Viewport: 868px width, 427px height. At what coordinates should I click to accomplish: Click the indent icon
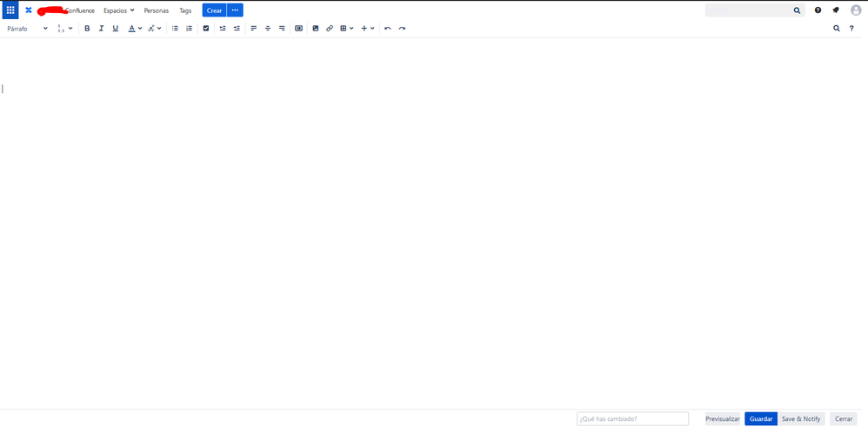coord(237,28)
